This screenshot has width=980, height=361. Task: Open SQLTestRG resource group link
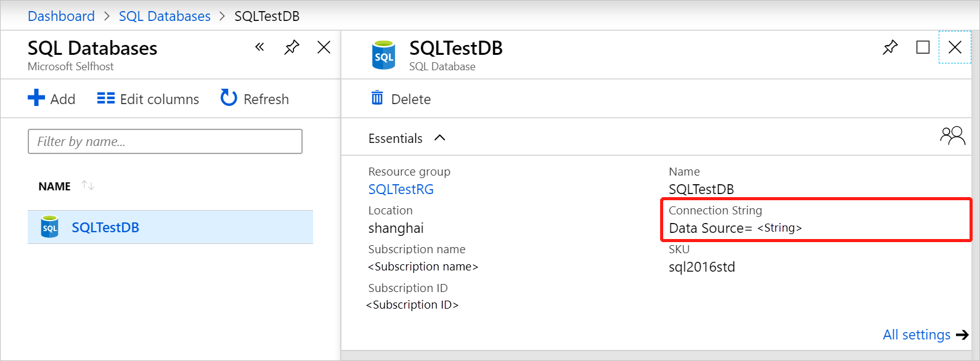click(x=401, y=189)
